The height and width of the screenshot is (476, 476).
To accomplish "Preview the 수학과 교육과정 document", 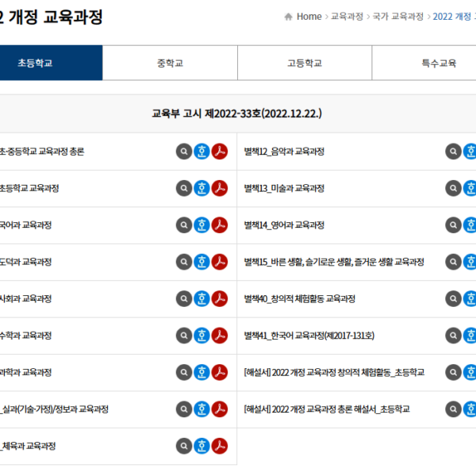I will (184, 336).
